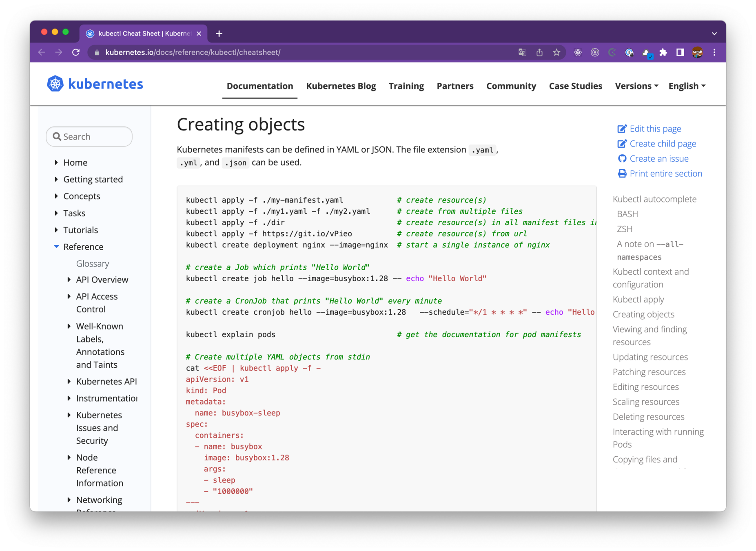
Task: Open the Kubernetes Blog nav item
Action: click(341, 86)
